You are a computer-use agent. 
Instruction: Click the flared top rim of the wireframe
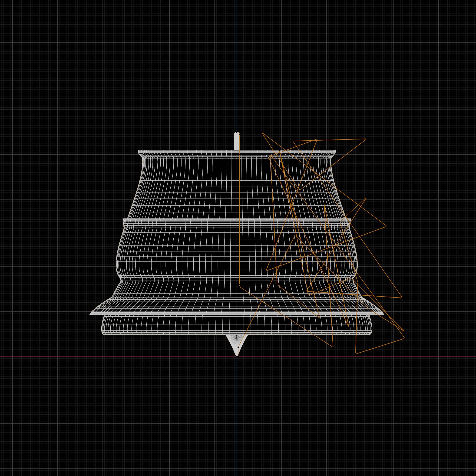237,153
